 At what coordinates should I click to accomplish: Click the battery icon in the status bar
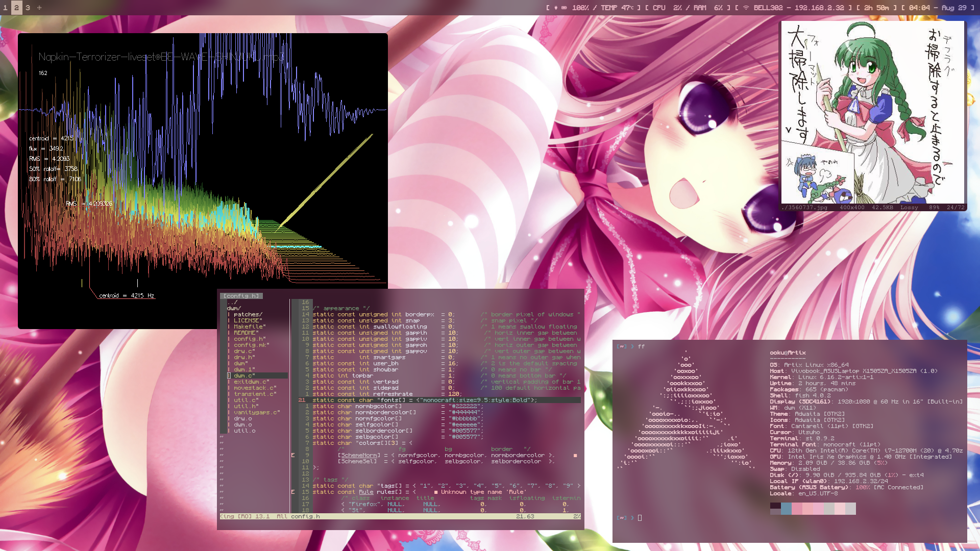click(x=565, y=8)
